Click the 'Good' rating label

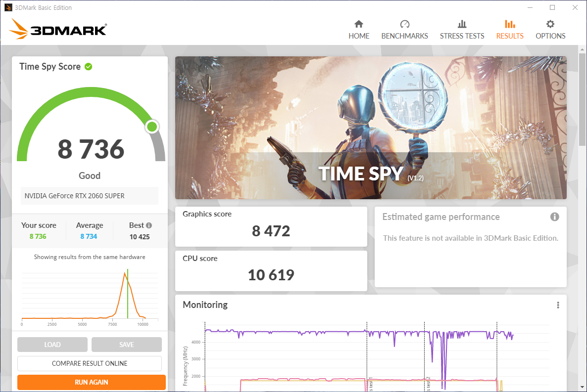[90, 176]
